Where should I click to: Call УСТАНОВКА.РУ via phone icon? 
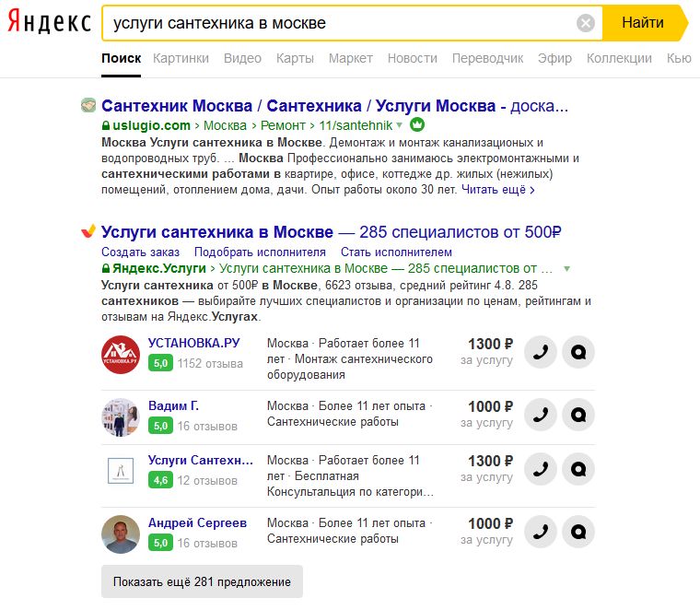pos(540,352)
